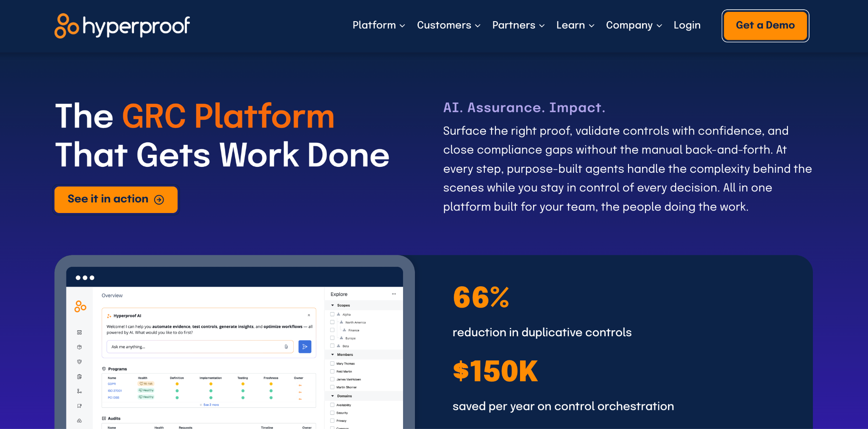Select the branch workflow icon in sidebar
Viewport: 868px width, 429px height.
tap(79, 391)
